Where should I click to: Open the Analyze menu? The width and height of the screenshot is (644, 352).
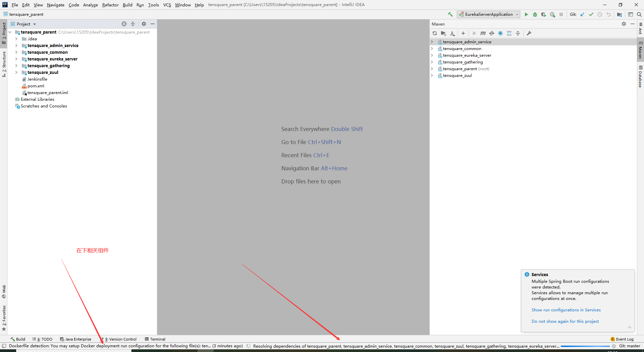click(x=90, y=5)
